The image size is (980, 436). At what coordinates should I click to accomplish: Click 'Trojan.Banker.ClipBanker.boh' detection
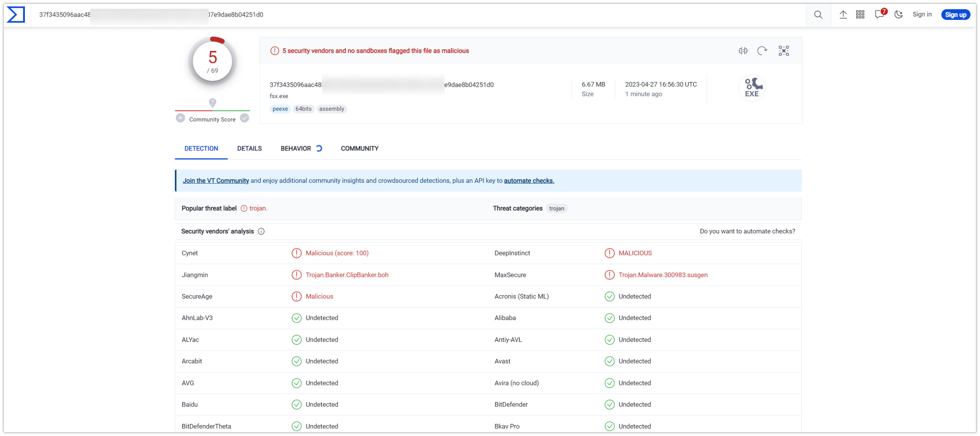point(347,275)
